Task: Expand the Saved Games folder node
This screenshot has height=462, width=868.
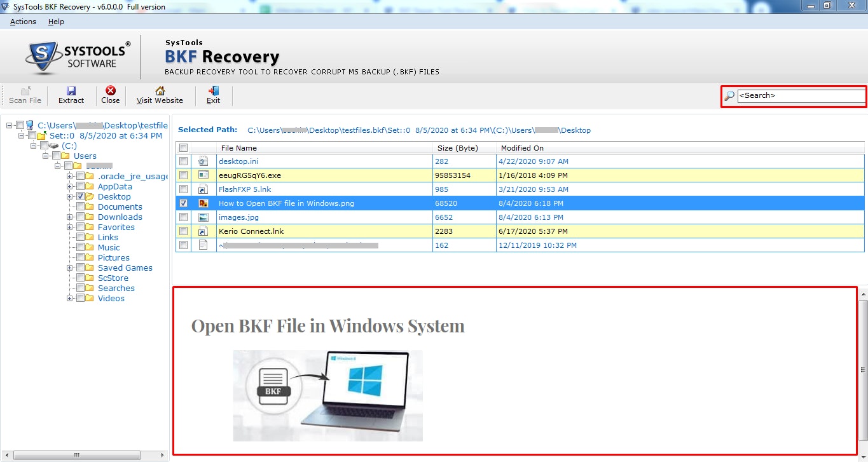Action: 70,268
